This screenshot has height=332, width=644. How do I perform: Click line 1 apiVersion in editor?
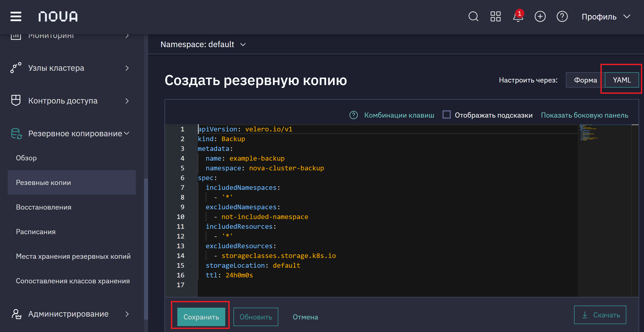tap(245, 129)
